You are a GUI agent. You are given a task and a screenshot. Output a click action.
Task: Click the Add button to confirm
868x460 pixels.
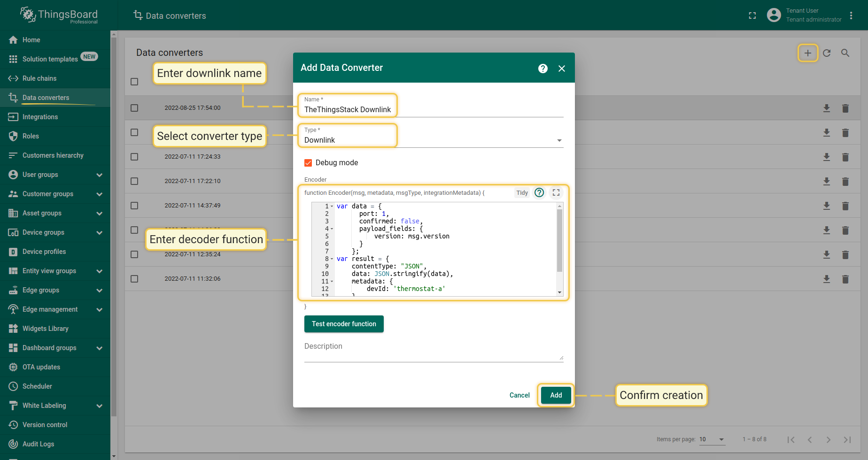[556, 395]
